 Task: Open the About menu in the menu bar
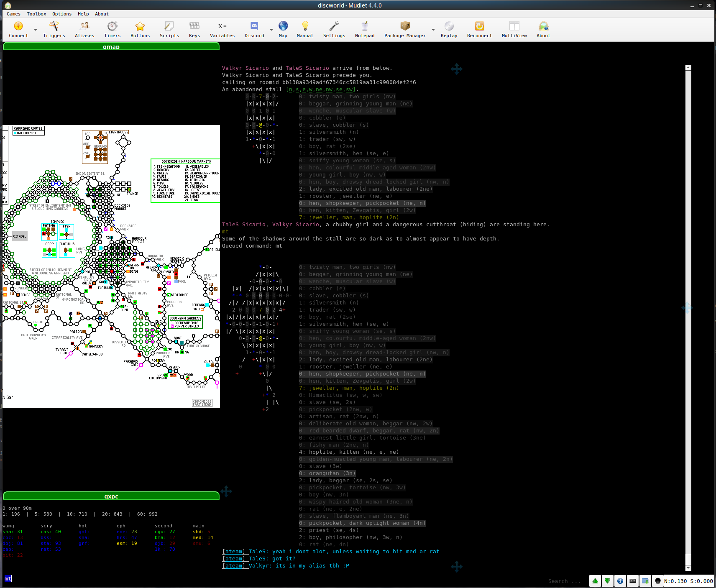click(x=102, y=14)
